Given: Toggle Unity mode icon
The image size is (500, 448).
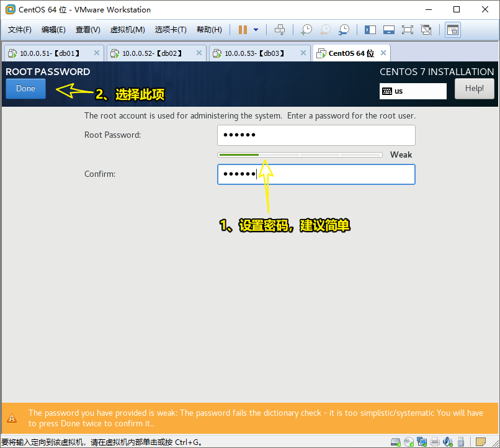Looking at the screenshot, I should 426,30.
